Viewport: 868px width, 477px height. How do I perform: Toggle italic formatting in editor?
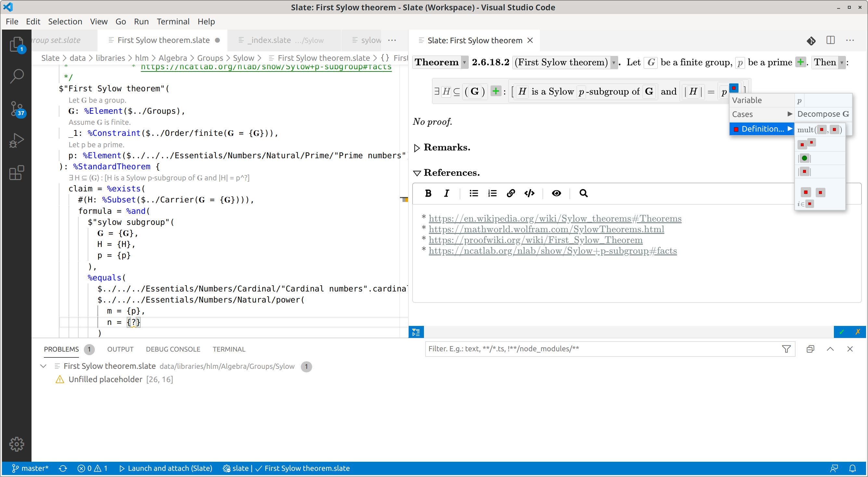[x=446, y=193]
